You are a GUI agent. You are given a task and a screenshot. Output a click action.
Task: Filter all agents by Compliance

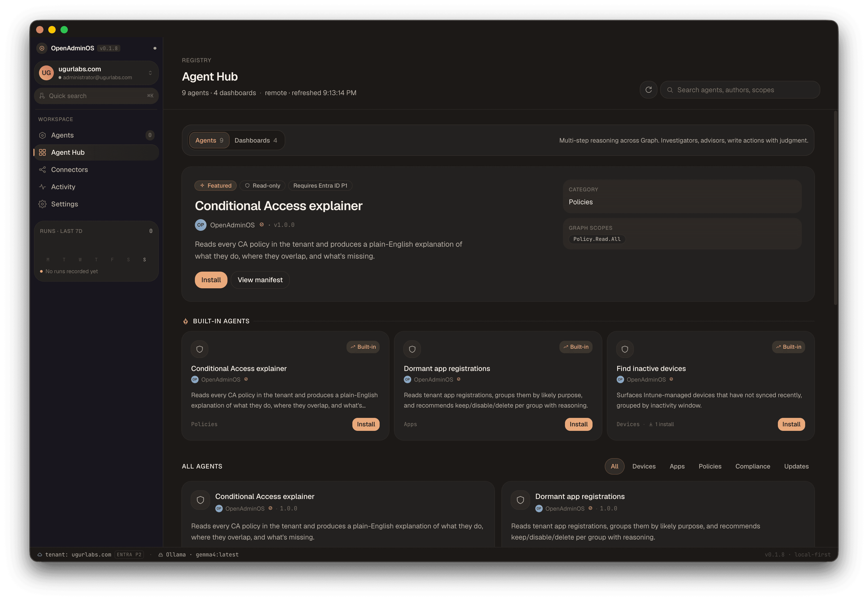752,466
